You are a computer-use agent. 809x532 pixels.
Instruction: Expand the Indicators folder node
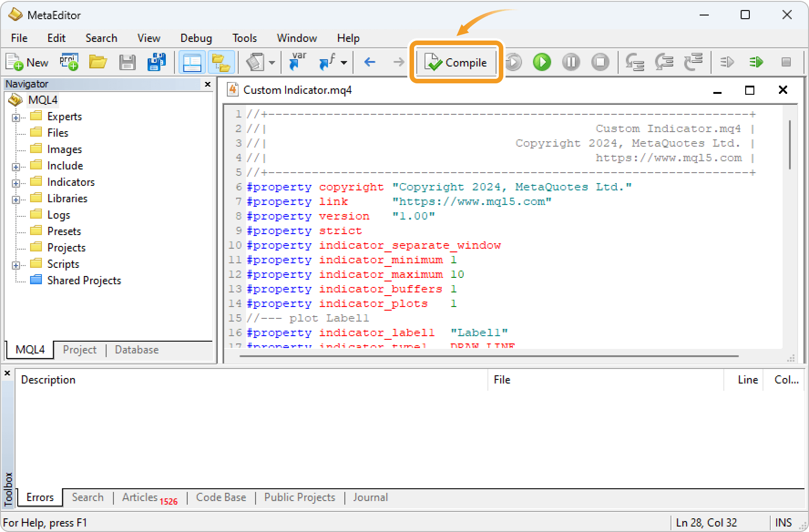tap(16, 184)
